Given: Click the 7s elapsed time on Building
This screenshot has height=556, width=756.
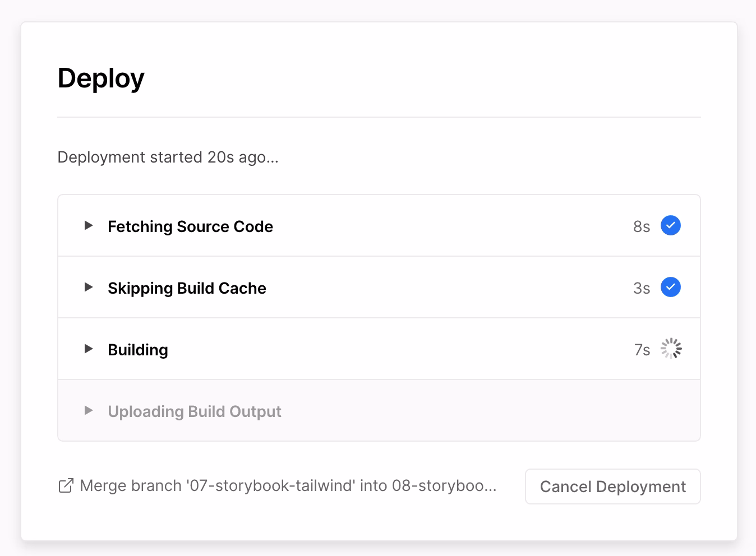Looking at the screenshot, I should coord(642,350).
